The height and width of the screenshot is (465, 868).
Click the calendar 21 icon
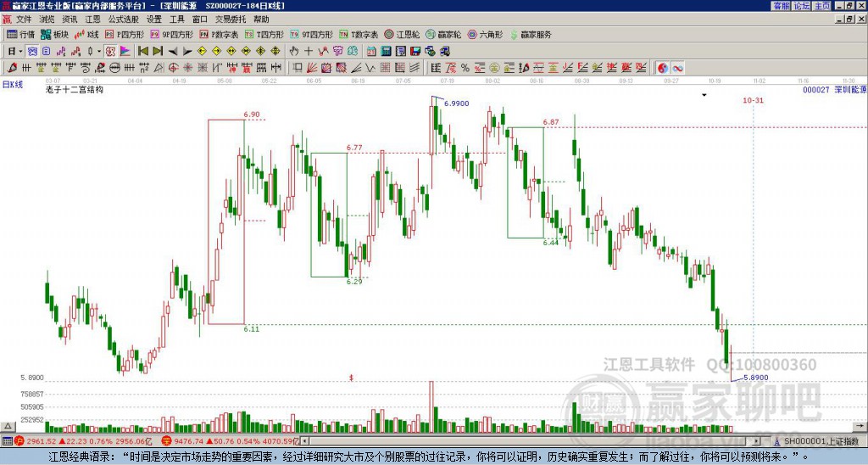[371, 51]
